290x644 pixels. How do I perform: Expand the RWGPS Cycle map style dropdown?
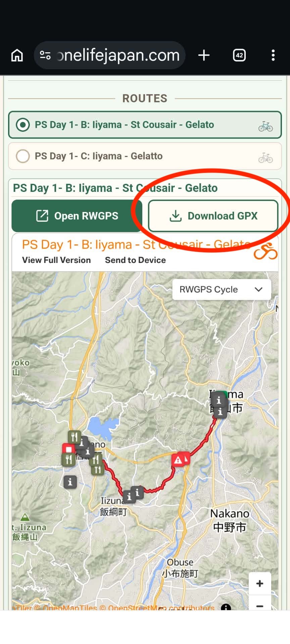(x=222, y=289)
